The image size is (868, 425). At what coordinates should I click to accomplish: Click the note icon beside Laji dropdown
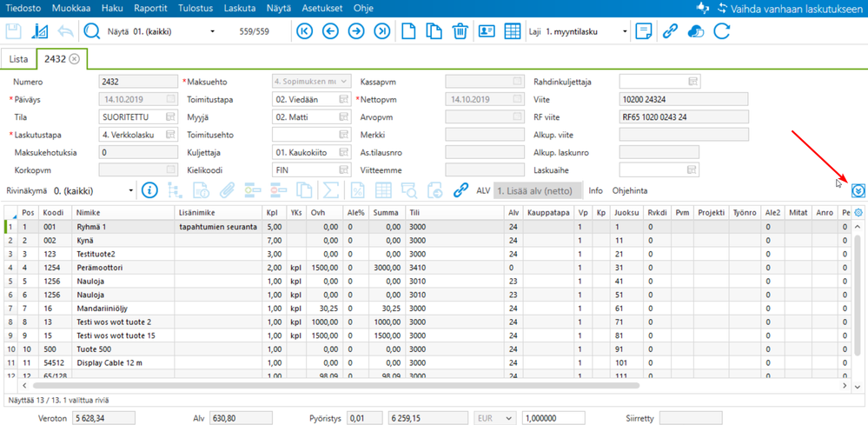coord(643,31)
